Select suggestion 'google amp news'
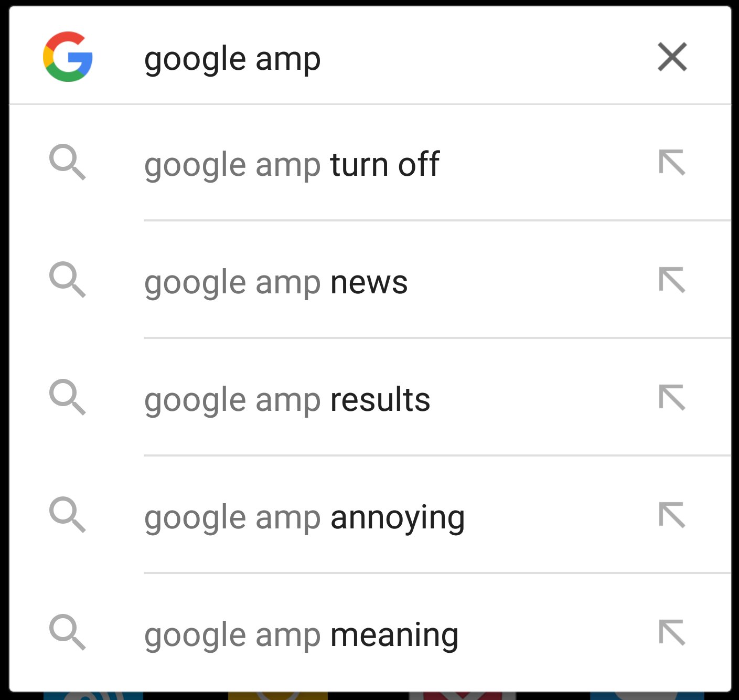 370,281
